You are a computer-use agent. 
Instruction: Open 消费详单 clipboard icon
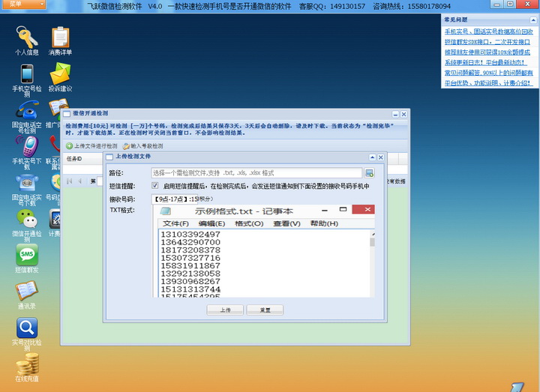(60, 37)
